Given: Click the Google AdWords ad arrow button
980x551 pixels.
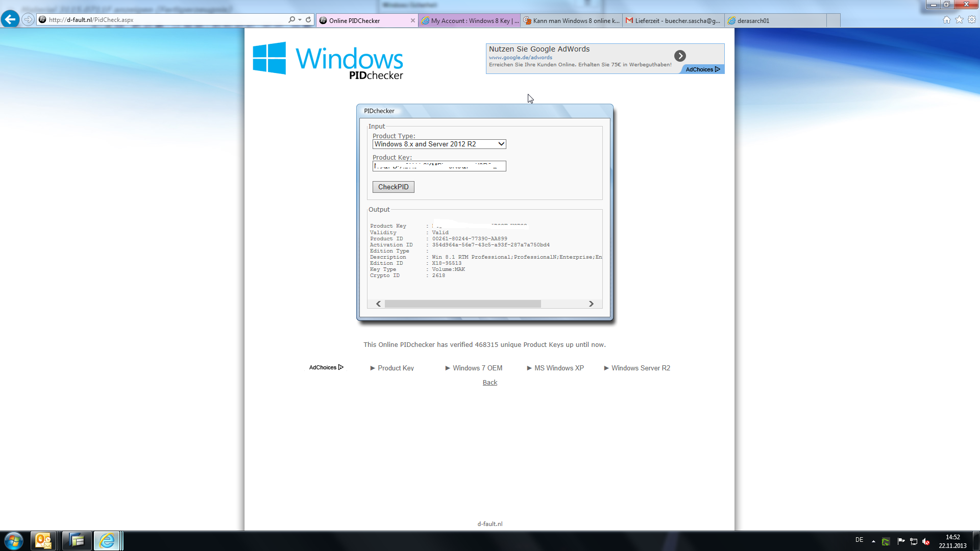Looking at the screenshot, I should coord(680,56).
